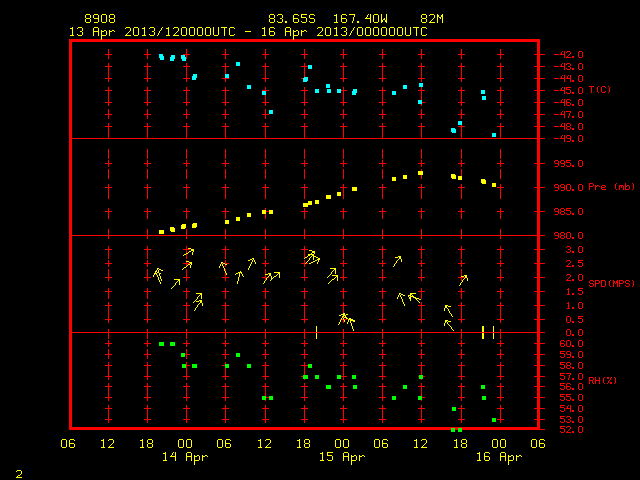
Task: Click the -49.0 temperature tick label
Action: tap(568, 139)
